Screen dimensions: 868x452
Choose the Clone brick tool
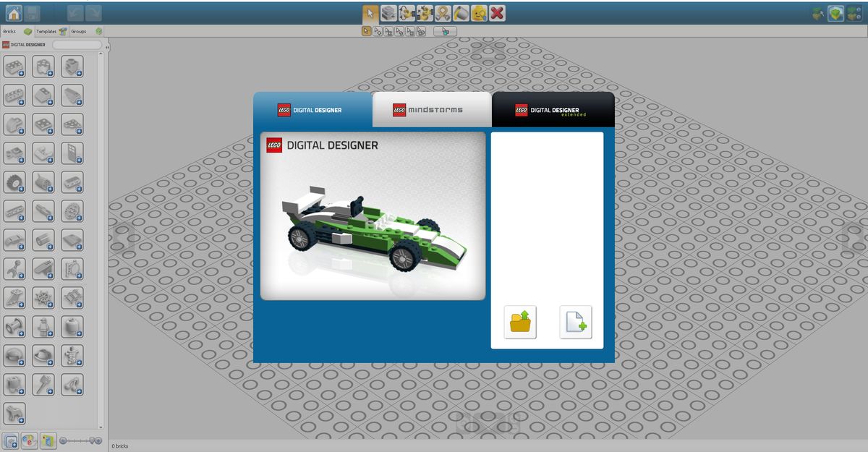point(388,12)
